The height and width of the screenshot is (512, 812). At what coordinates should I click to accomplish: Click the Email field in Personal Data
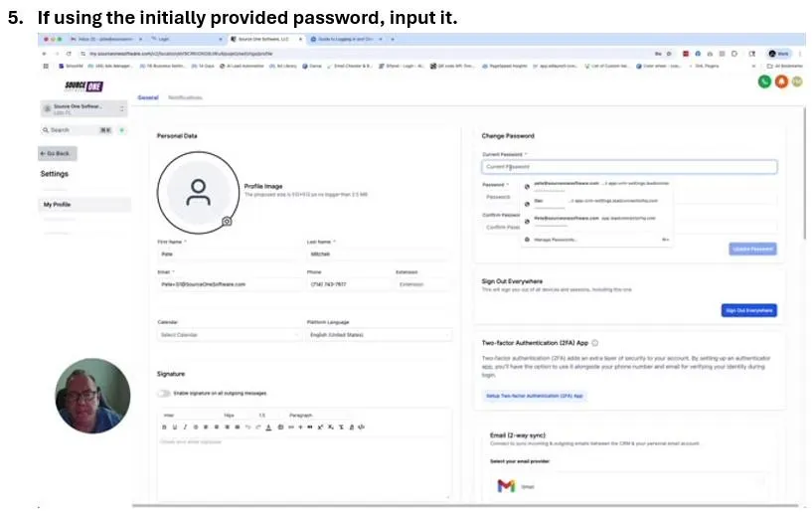click(229, 284)
